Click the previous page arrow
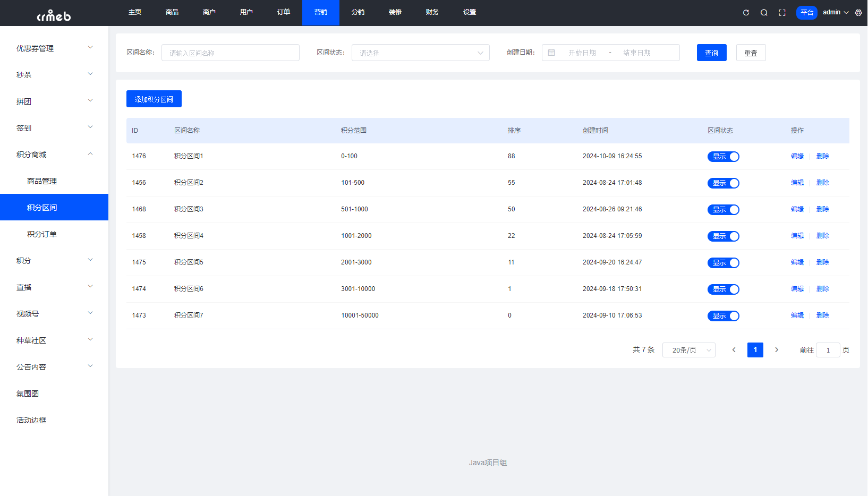This screenshot has height=496, width=868. point(734,350)
